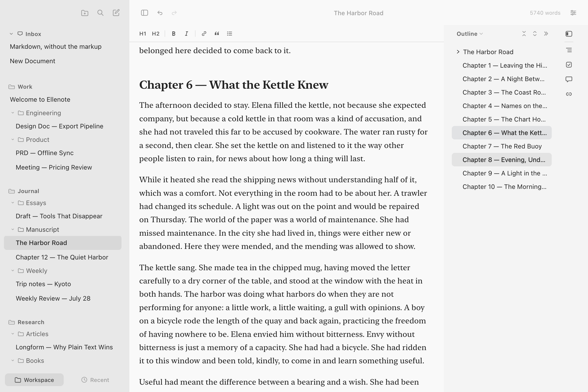Open the comments panel

569,79
